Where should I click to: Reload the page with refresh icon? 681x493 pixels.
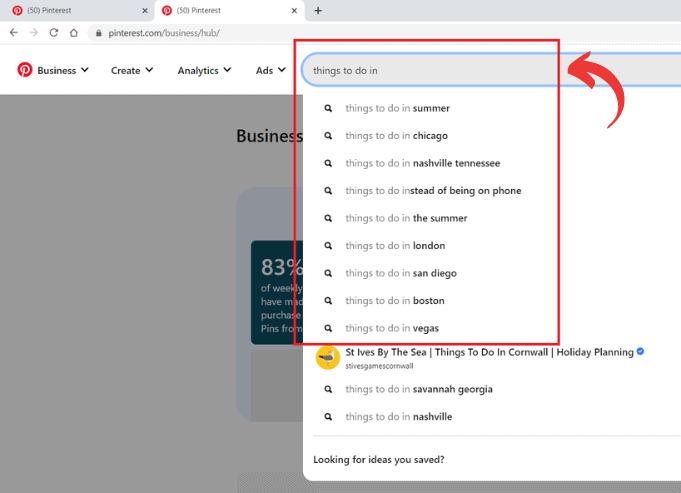(54, 32)
